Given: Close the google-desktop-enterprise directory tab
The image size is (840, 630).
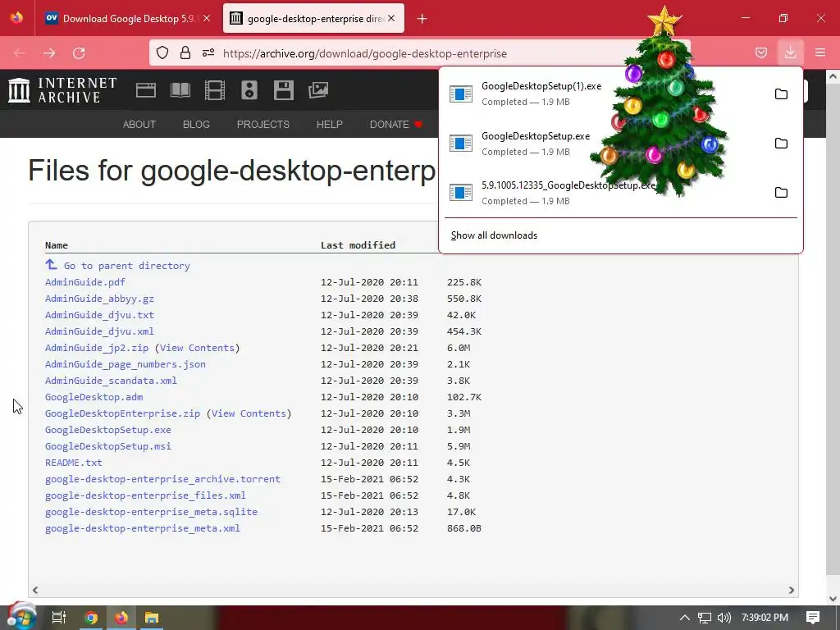Looking at the screenshot, I should [391, 18].
